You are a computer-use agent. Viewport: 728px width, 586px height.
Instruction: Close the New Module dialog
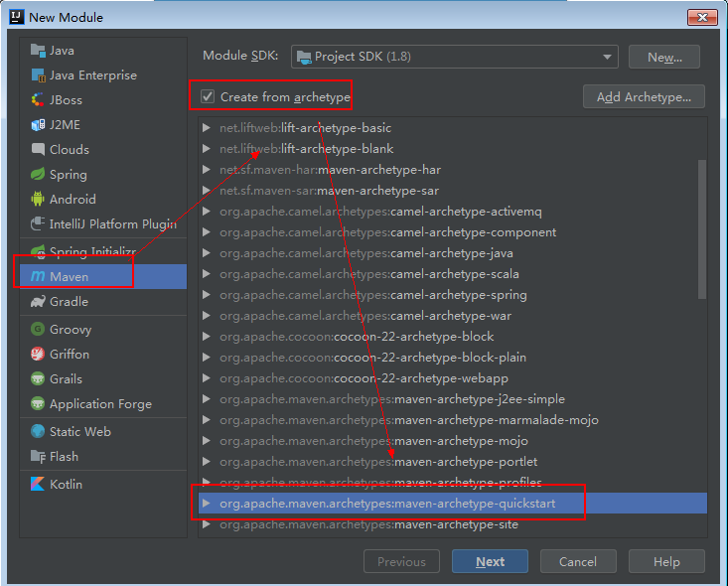[x=702, y=17]
